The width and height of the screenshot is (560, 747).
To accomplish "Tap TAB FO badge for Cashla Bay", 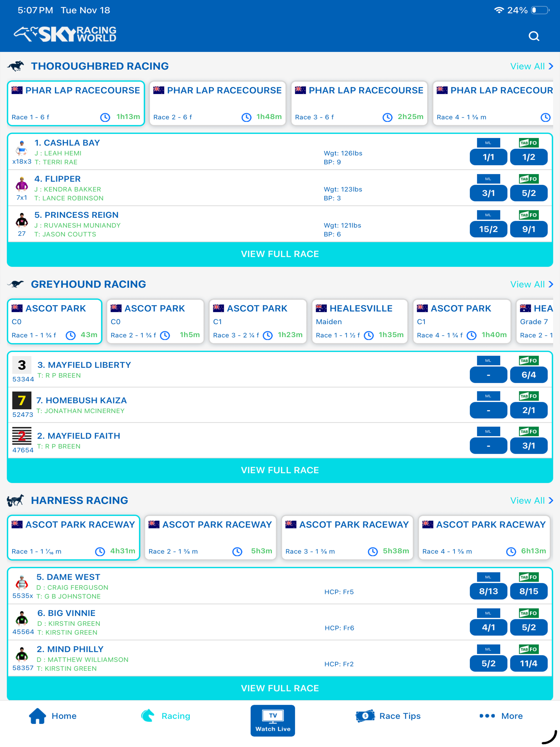I will (x=529, y=143).
